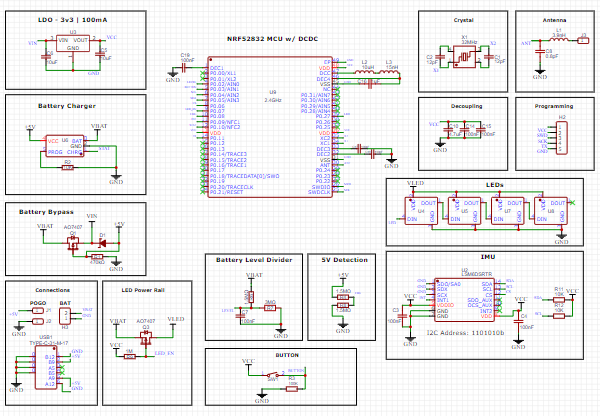
Task: Select capacitor C8 0.8pF
Action: pyautogui.click(x=540, y=51)
